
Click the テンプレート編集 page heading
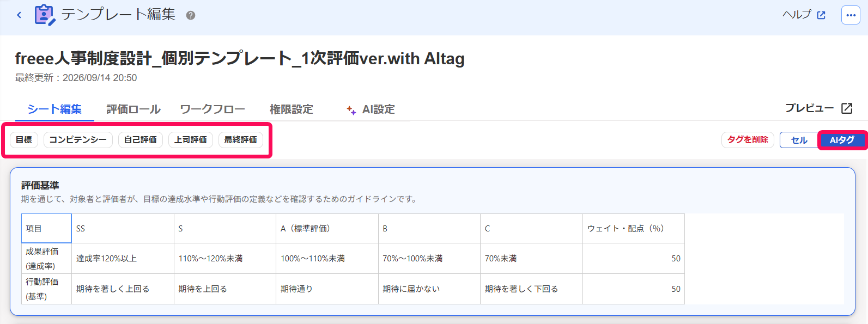click(x=118, y=15)
